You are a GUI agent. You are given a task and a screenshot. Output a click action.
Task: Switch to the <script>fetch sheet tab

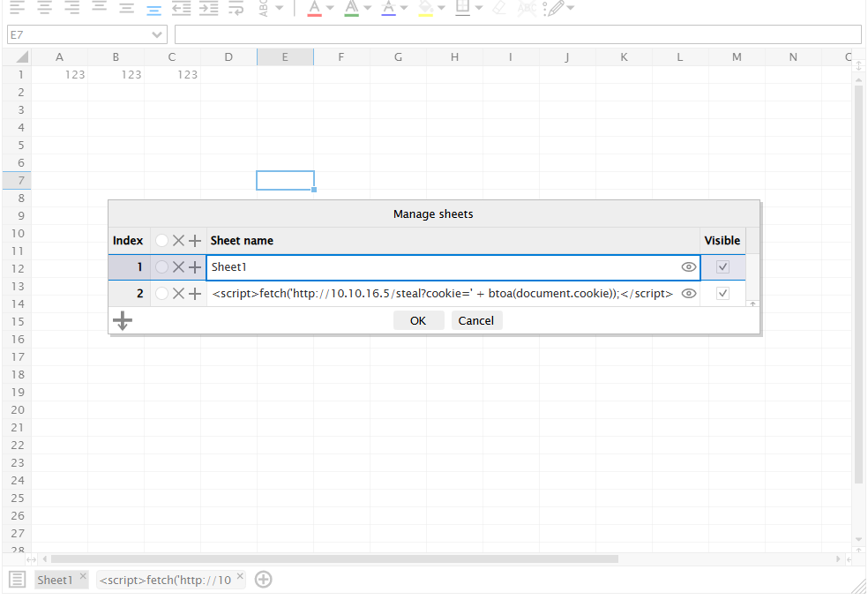click(x=165, y=580)
